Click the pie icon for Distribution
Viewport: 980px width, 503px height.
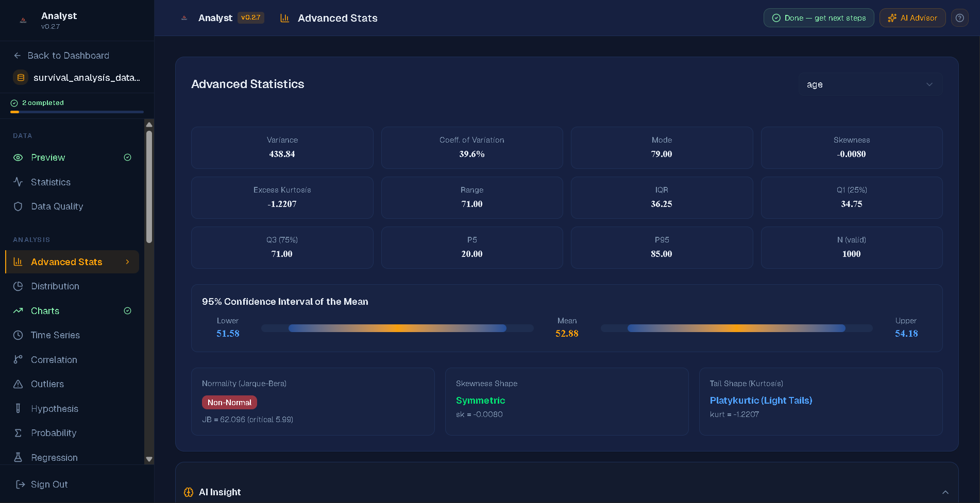coord(18,286)
